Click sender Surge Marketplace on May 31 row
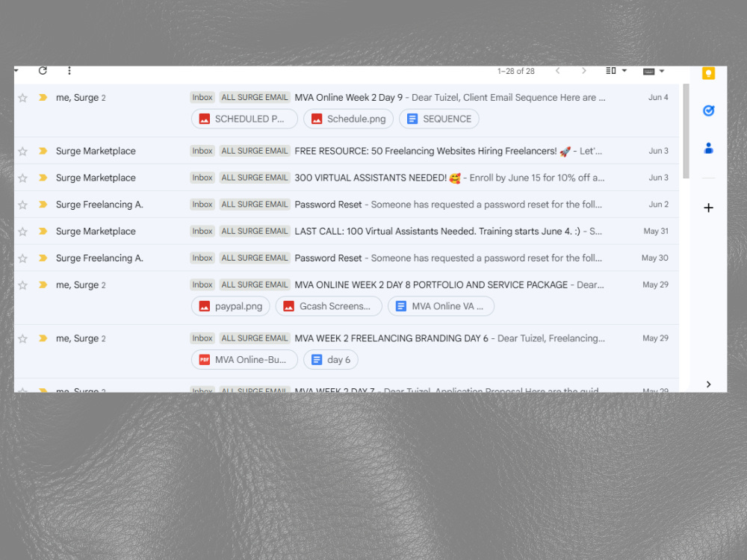 96,231
